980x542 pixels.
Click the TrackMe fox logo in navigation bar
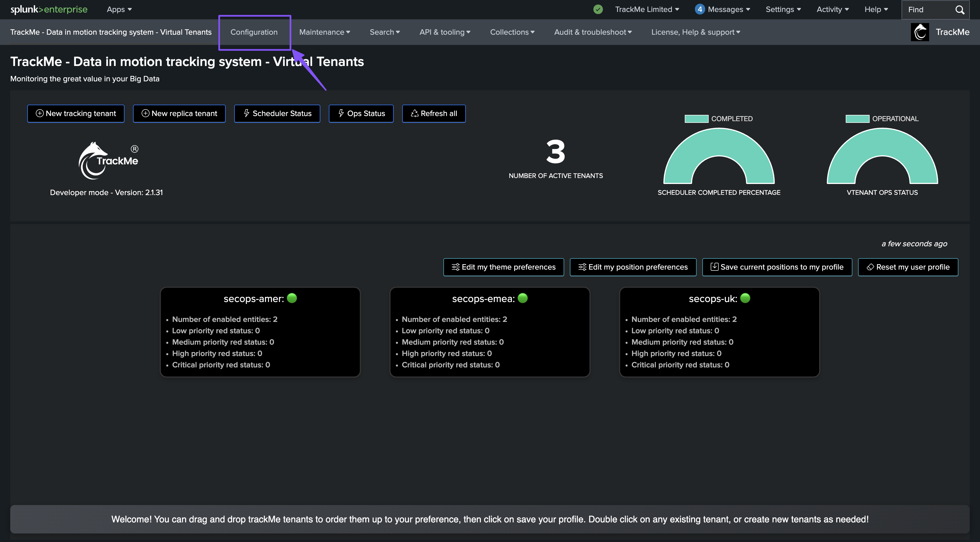pos(920,32)
